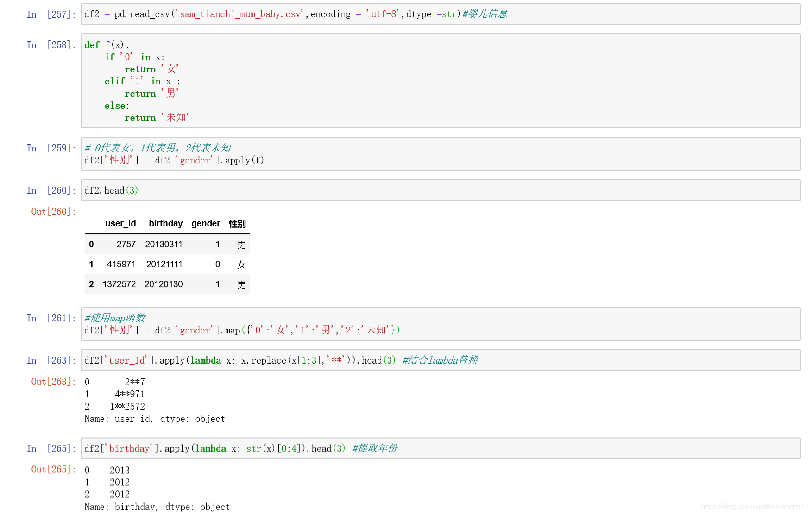Click the '#提取年份' comment
812x515 pixels.
click(375, 448)
